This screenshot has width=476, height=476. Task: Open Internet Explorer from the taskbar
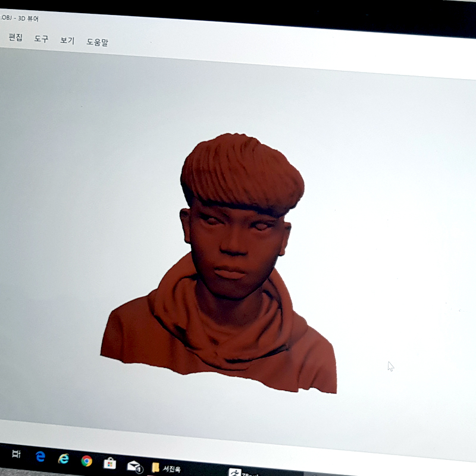(x=63, y=459)
